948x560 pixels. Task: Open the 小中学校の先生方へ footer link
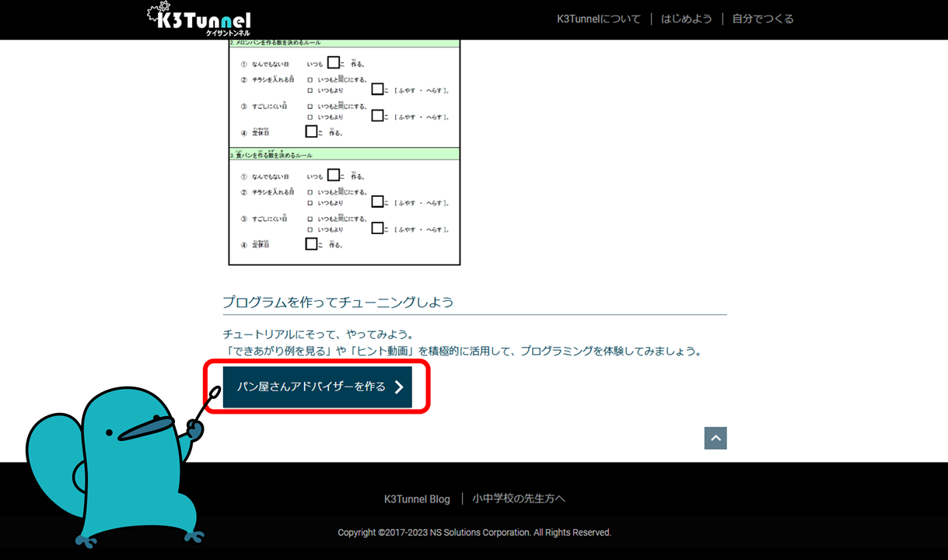tap(519, 499)
